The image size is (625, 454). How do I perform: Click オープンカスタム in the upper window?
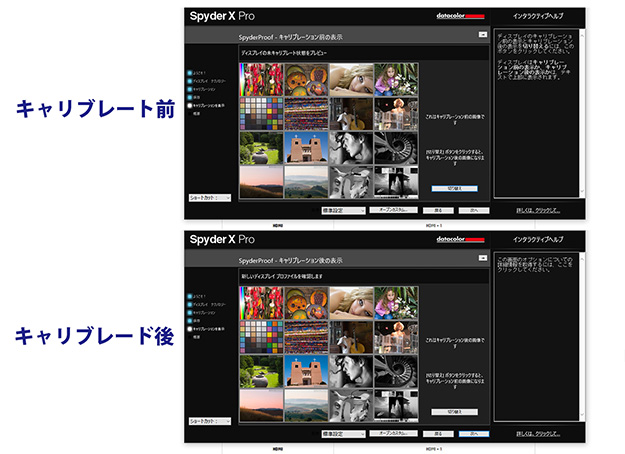(395, 210)
